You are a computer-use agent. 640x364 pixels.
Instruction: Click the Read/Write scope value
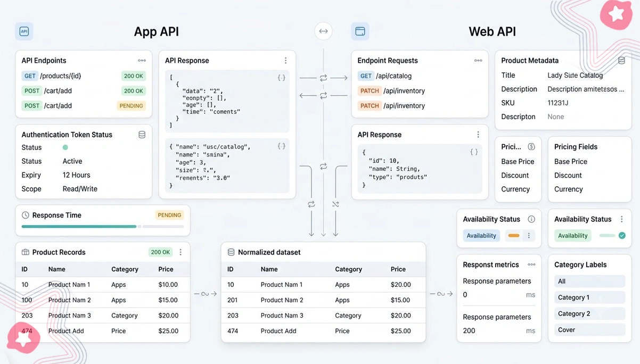pyautogui.click(x=80, y=189)
